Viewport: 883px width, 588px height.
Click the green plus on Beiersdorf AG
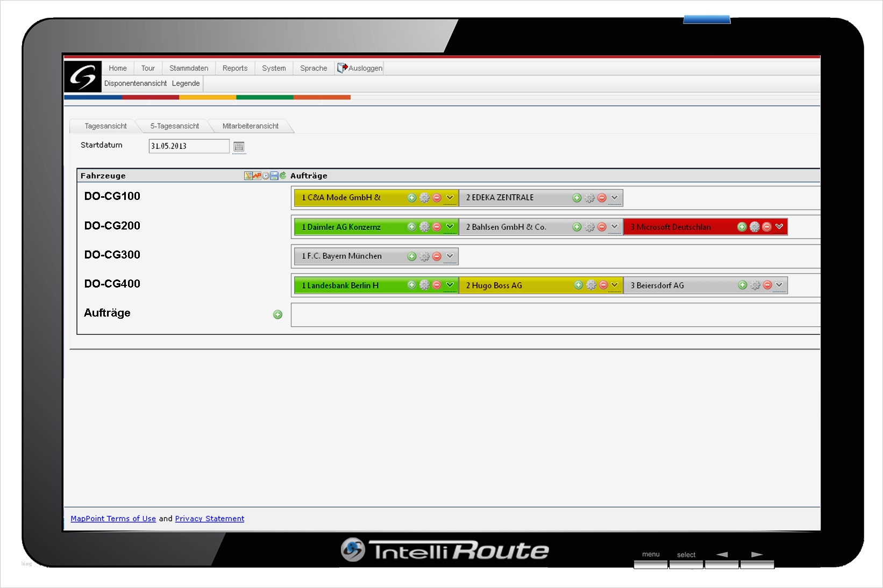click(743, 285)
